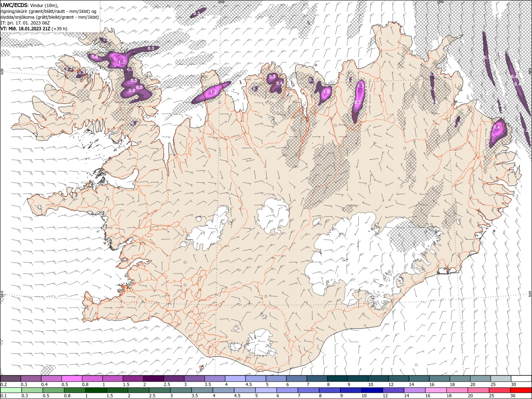
Task: Click the UWC/ECDS title text
Action: pyautogui.click(x=14, y=5)
